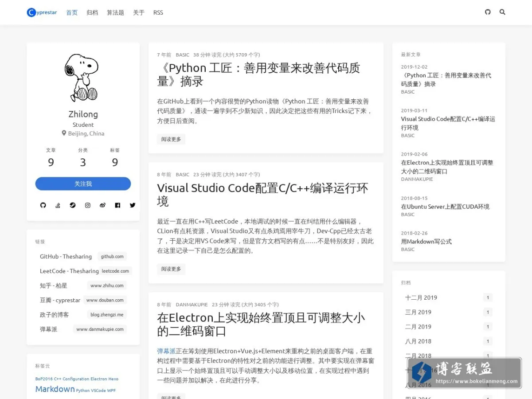The height and width of the screenshot is (399, 532).
Task: Click the 关注我 follow button
Action: [x=83, y=184]
